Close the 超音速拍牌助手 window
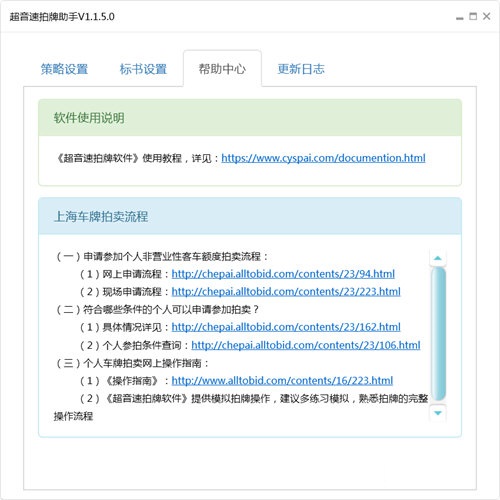Viewport: 500px width, 500px height. pos(486,16)
